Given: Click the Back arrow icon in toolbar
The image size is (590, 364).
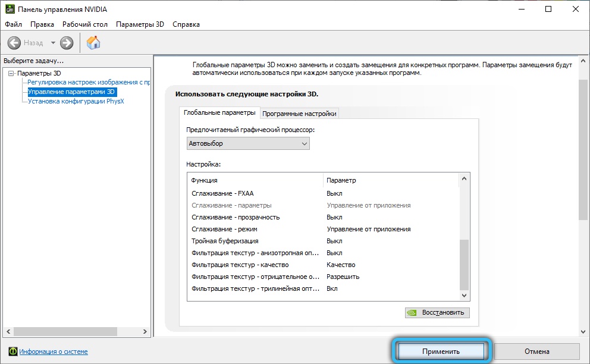Looking at the screenshot, I should click(14, 43).
